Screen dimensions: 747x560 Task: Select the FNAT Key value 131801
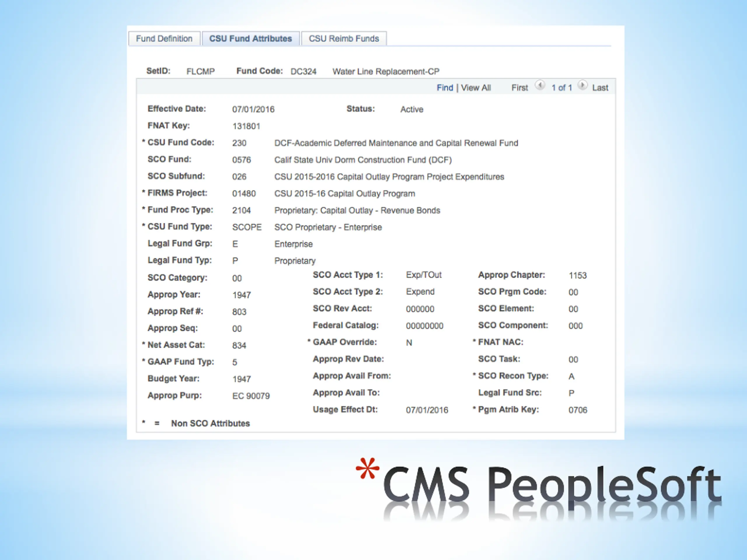tap(246, 126)
